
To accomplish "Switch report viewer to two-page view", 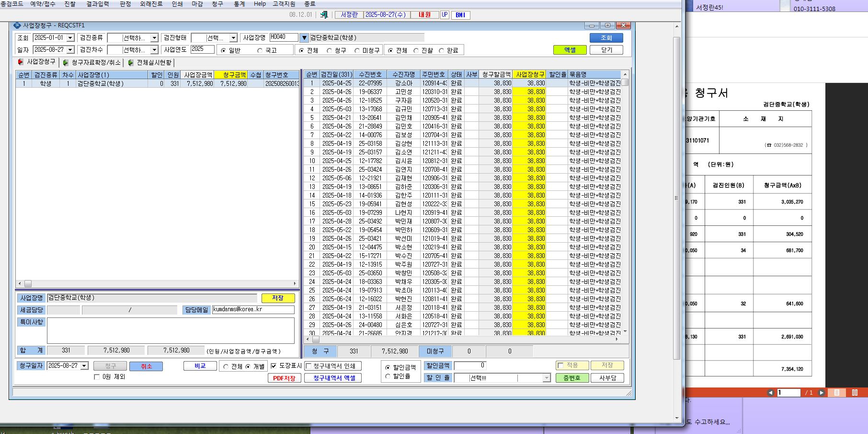I will pyautogui.click(x=855, y=392).
